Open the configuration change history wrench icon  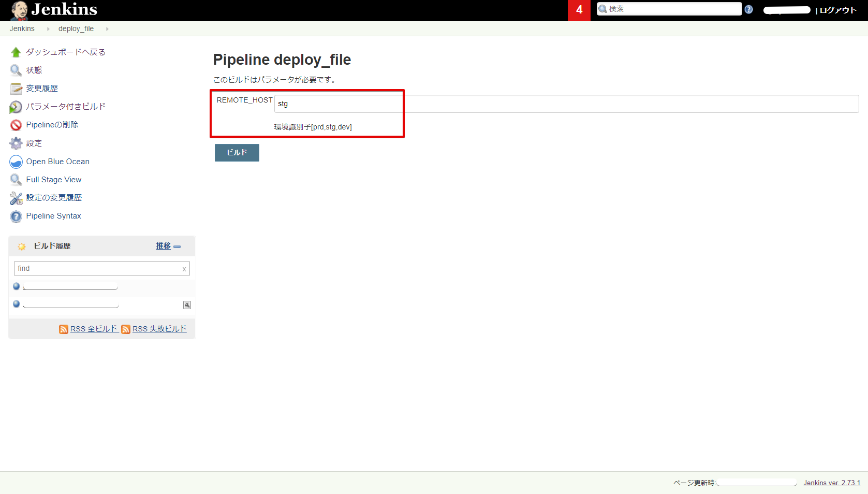[x=16, y=197]
